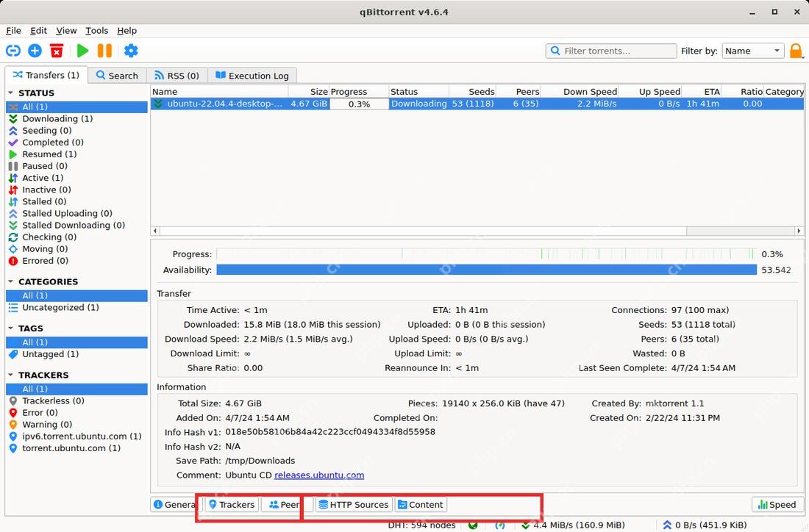Open Preferences via the blue gear icon

(131, 51)
